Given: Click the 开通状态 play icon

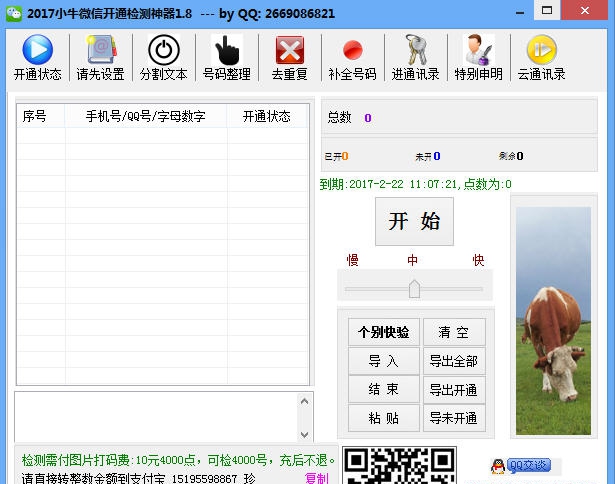Looking at the screenshot, I should coord(38,49).
